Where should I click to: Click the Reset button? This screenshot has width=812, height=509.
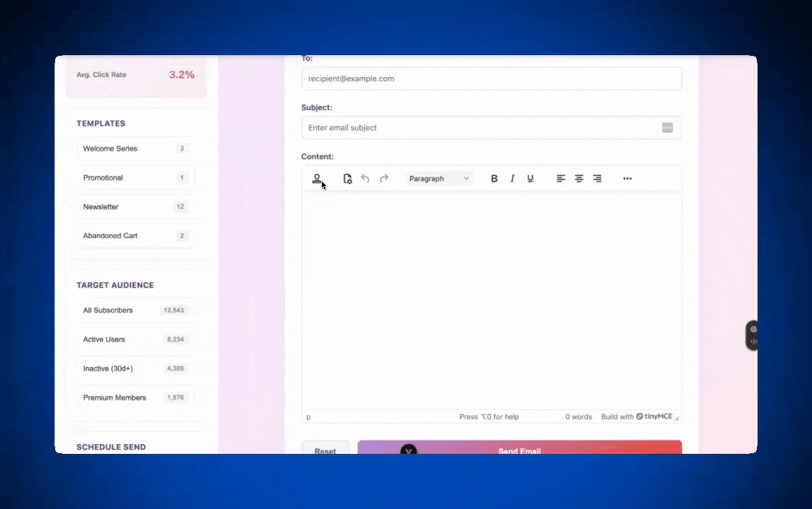[x=325, y=448]
